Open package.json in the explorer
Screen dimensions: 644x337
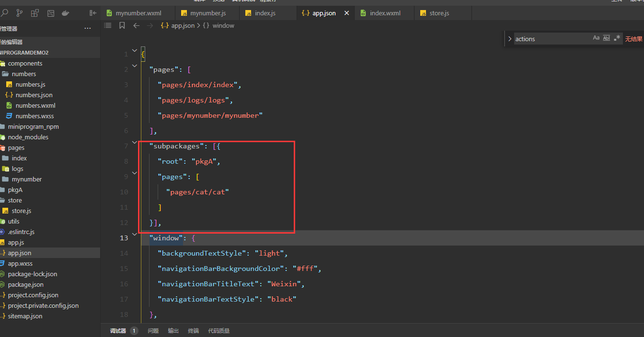click(x=50, y=284)
